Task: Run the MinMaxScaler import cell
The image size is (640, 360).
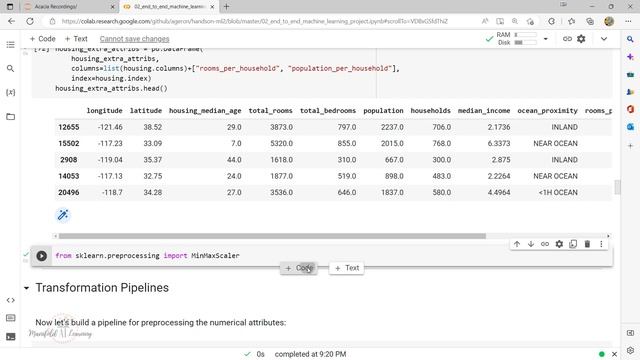Action: tap(42, 256)
